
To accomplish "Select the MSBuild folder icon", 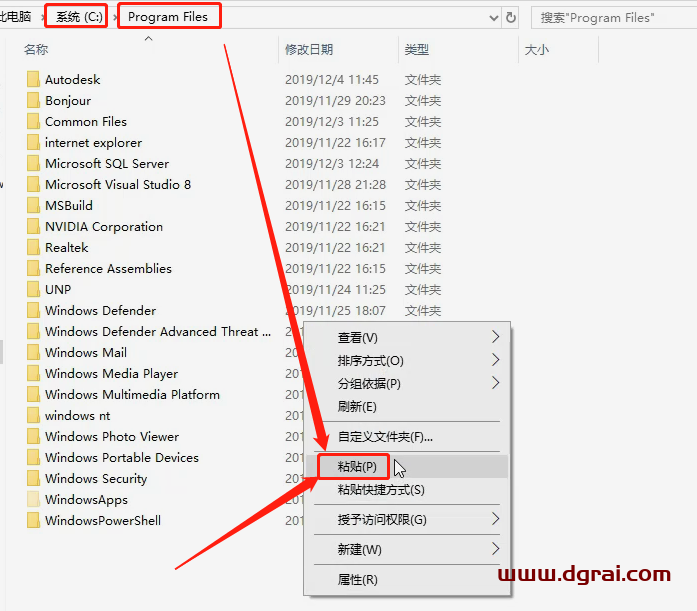I will (x=33, y=206).
